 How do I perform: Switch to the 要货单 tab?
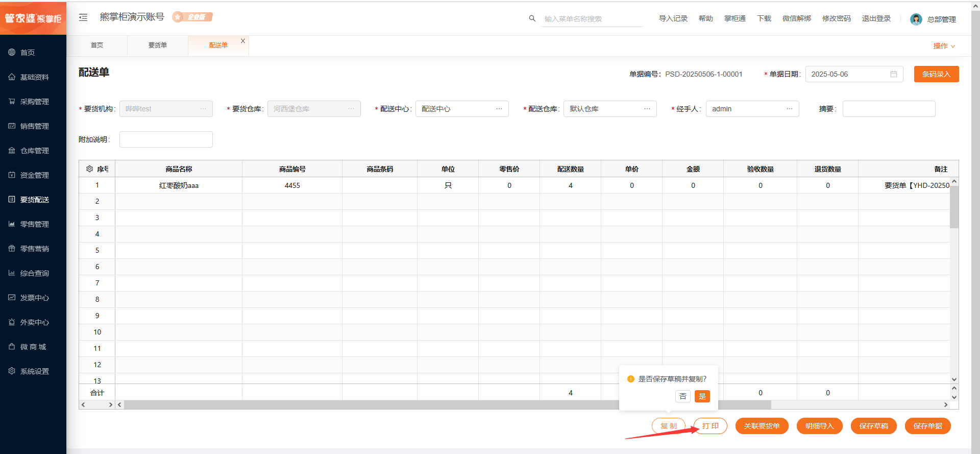(x=158, y=45)
